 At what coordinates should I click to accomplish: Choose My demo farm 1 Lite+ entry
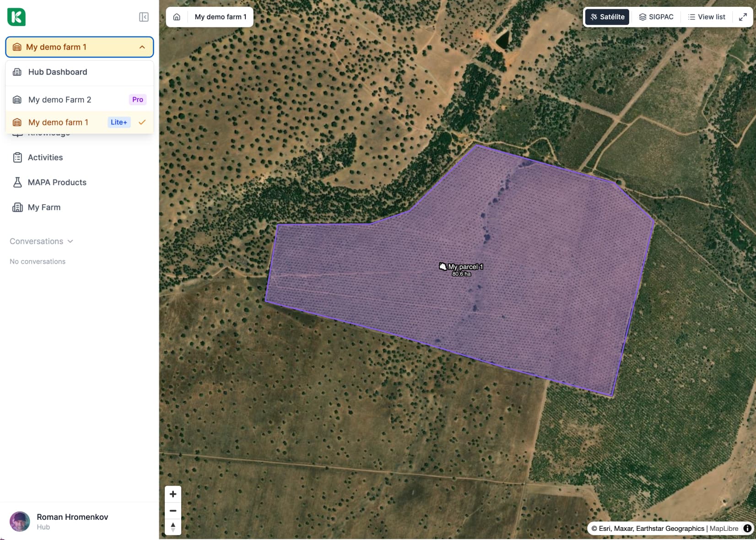coord(59,122)
